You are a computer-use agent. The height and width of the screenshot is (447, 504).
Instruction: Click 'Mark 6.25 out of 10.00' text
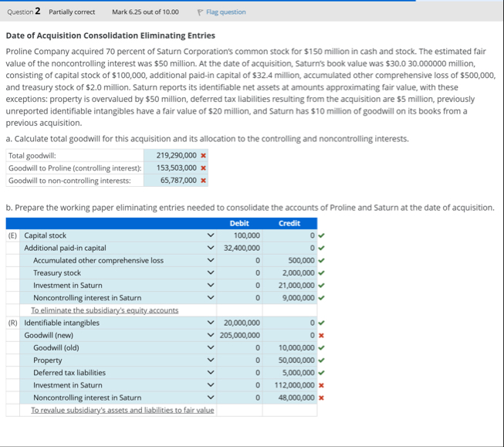145,12
